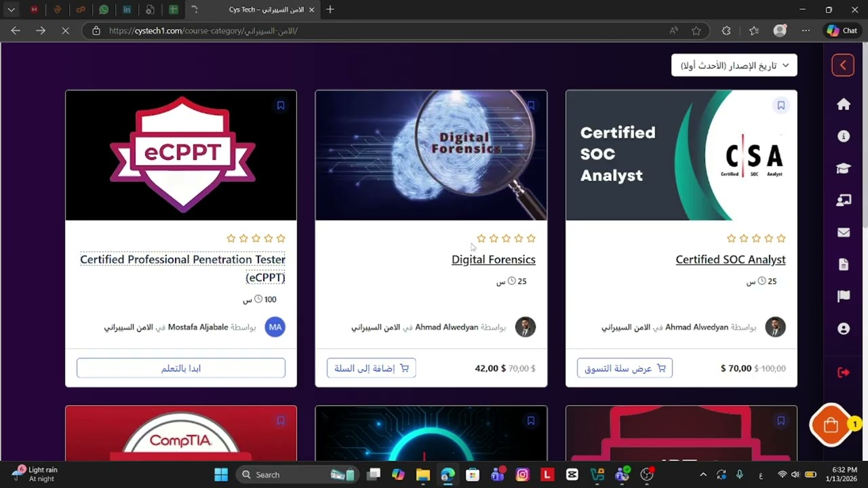Add page to favorites with star icon

(x=696, y=30)
